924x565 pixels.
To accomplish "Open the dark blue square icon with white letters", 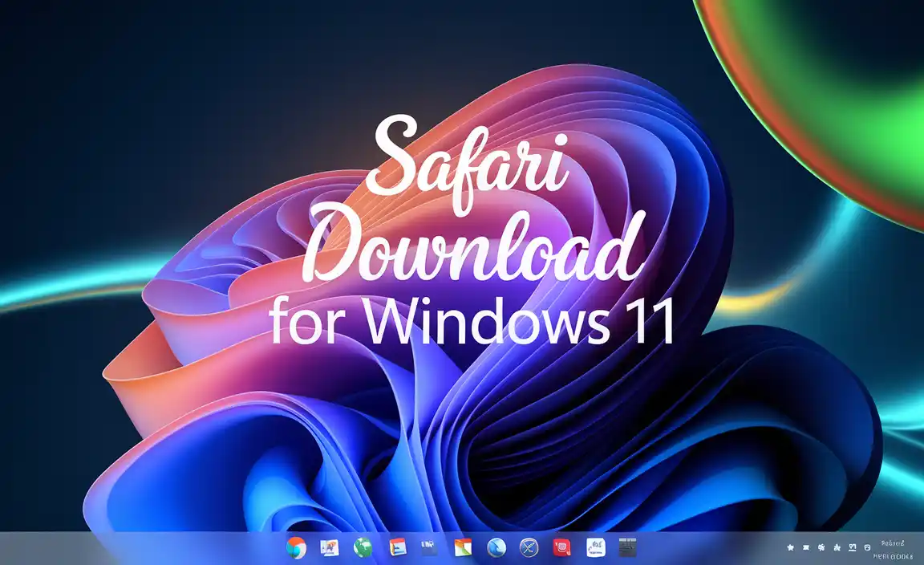I will (429, 548).
